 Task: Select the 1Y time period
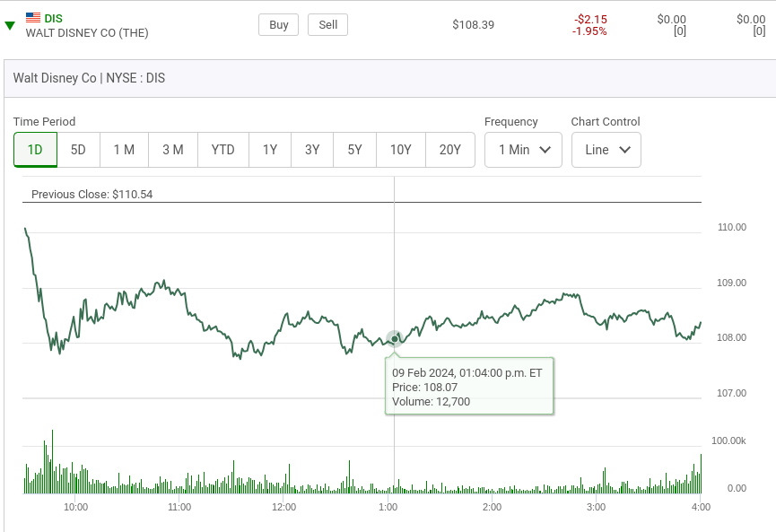270,150
